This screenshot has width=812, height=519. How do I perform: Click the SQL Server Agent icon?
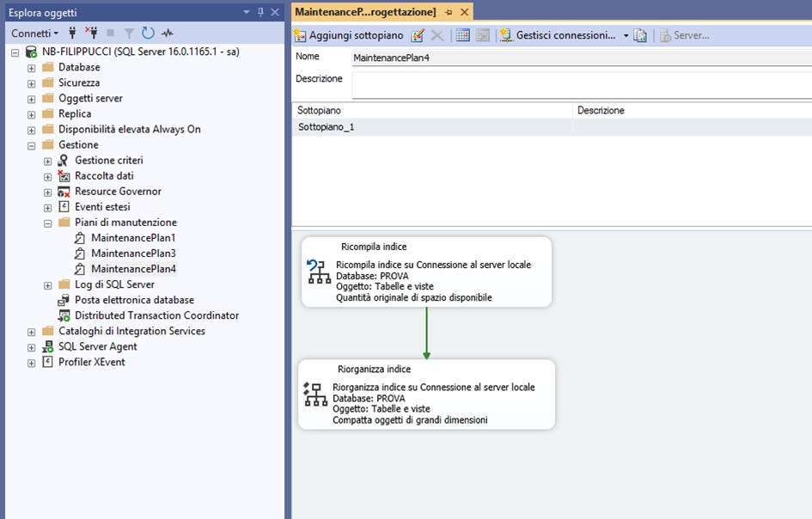(x=47, y=346)
